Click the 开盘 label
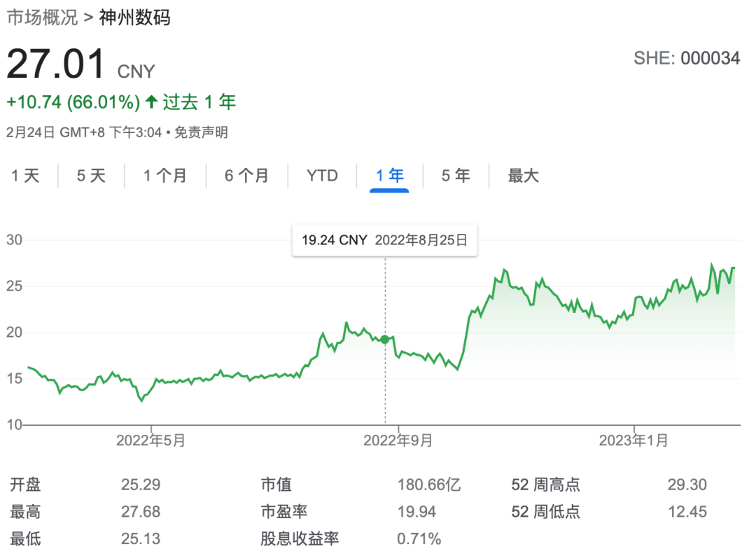 [26, 485]
